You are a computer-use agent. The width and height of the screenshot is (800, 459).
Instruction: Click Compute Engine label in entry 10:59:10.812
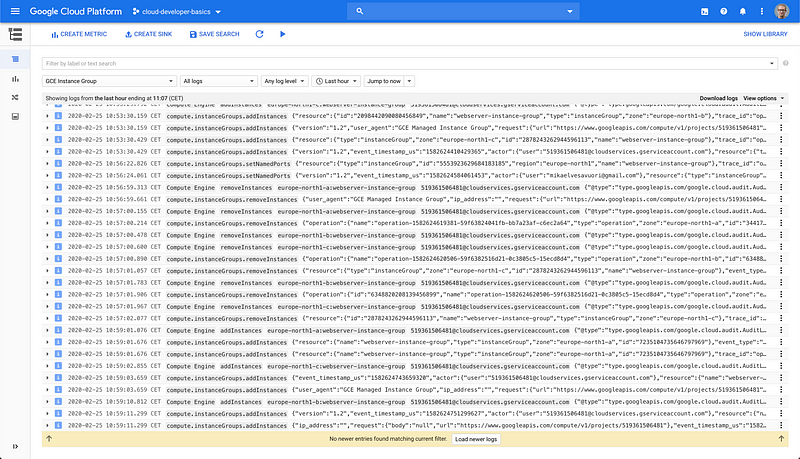pyautogui.click(x=191, y=402)
